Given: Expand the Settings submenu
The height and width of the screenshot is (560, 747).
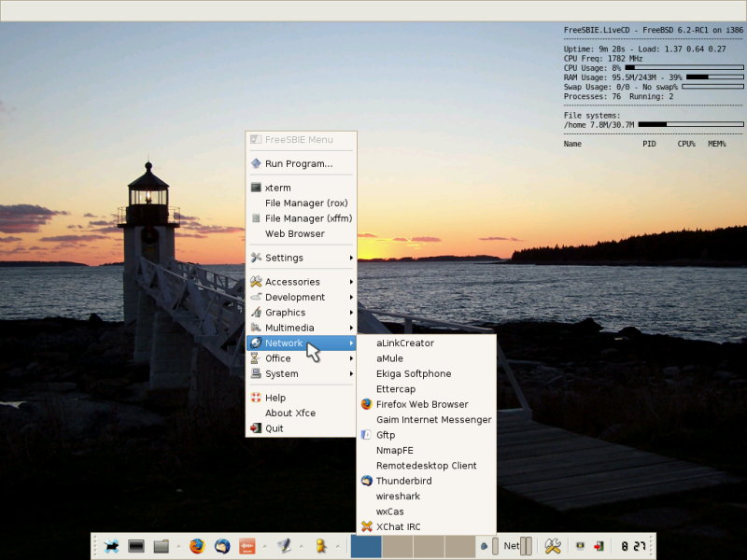Looking at the screenshot, I should (x=301, y=258).
